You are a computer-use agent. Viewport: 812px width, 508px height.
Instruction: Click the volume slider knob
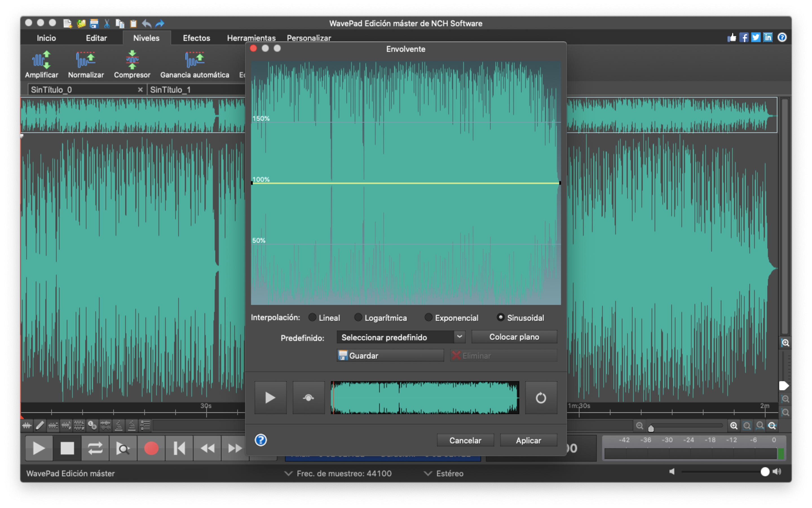(x=765, y=472)
